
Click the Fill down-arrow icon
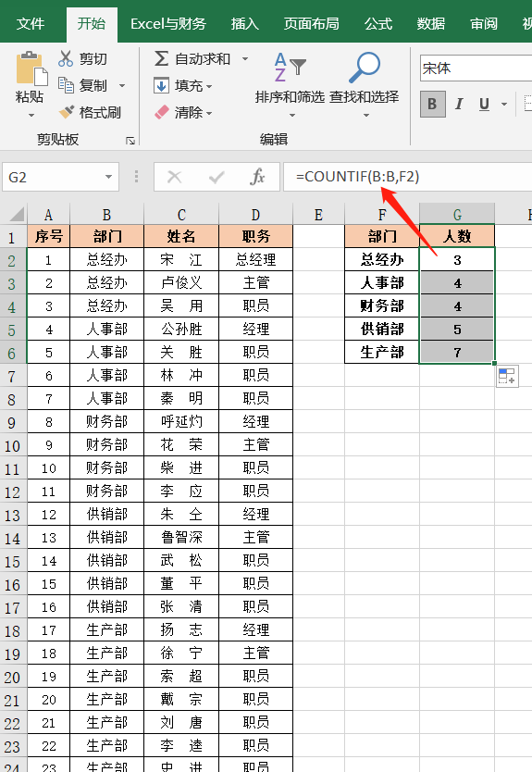161,86
